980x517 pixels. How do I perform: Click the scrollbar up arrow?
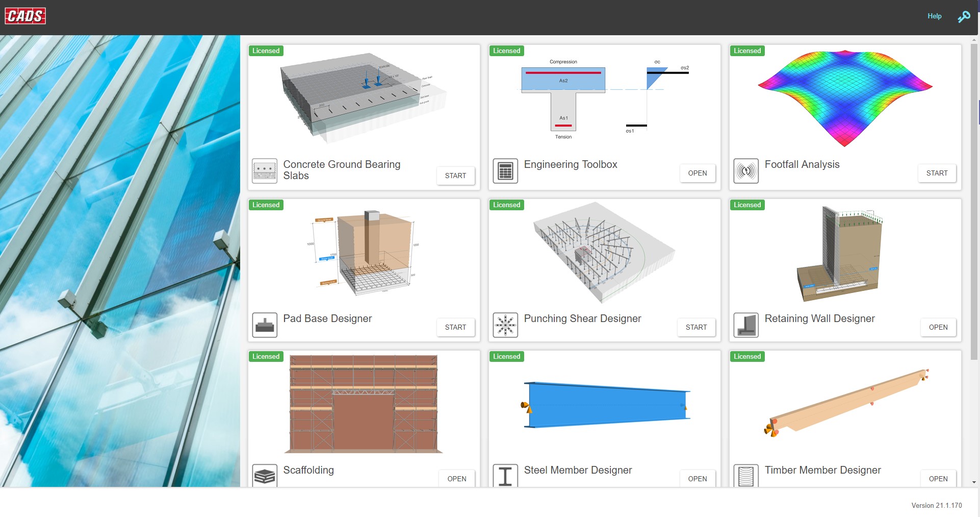(x=974, y=39)
